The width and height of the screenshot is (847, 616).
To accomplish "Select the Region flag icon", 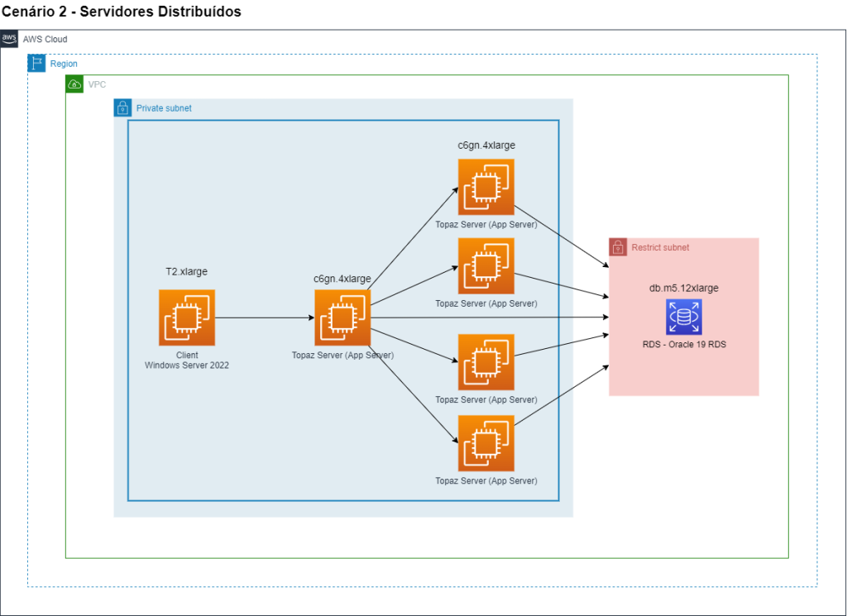I will click(x=36, y=63).
